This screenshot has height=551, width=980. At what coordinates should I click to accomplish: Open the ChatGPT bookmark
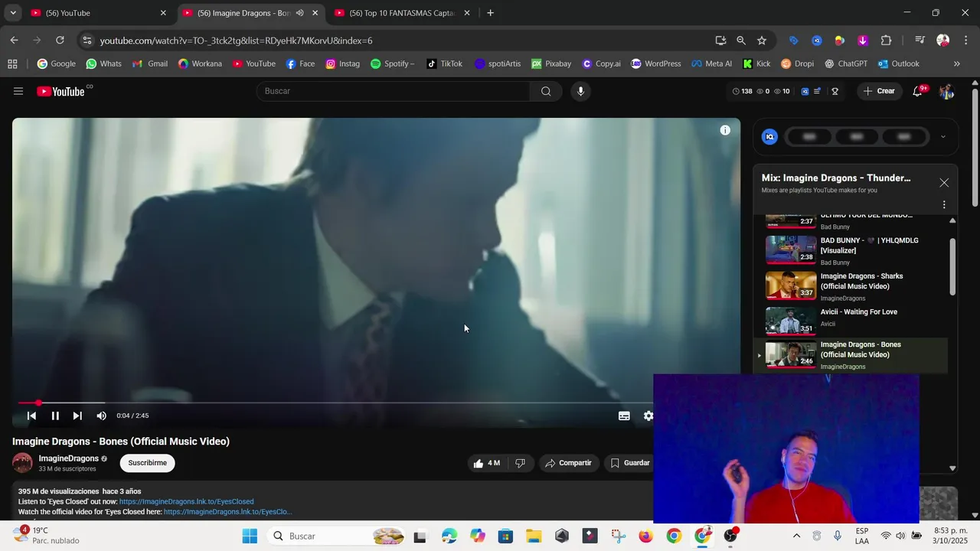tap(845, 64)
